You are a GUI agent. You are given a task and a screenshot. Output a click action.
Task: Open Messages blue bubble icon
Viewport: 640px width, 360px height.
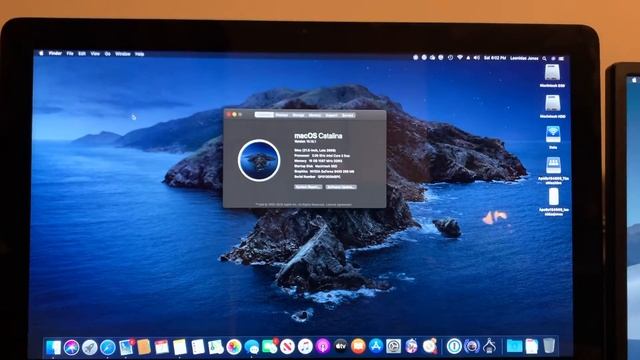[x=252, y=347]
